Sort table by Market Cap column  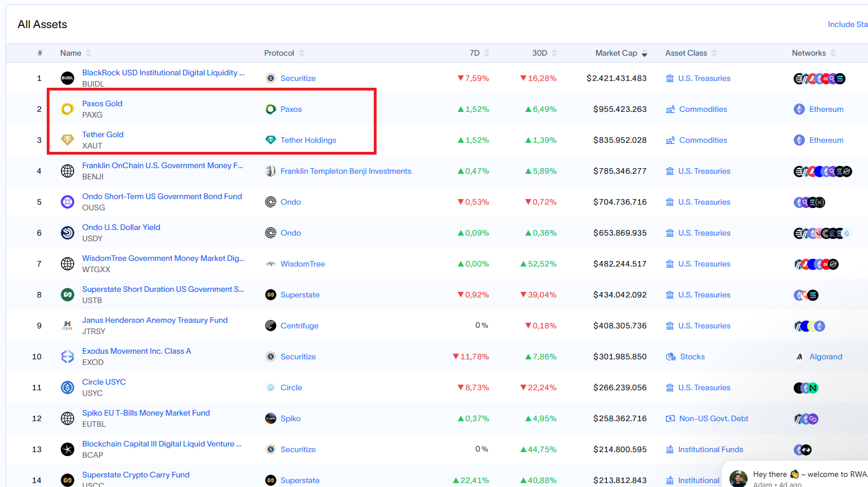tap(621, 53)
